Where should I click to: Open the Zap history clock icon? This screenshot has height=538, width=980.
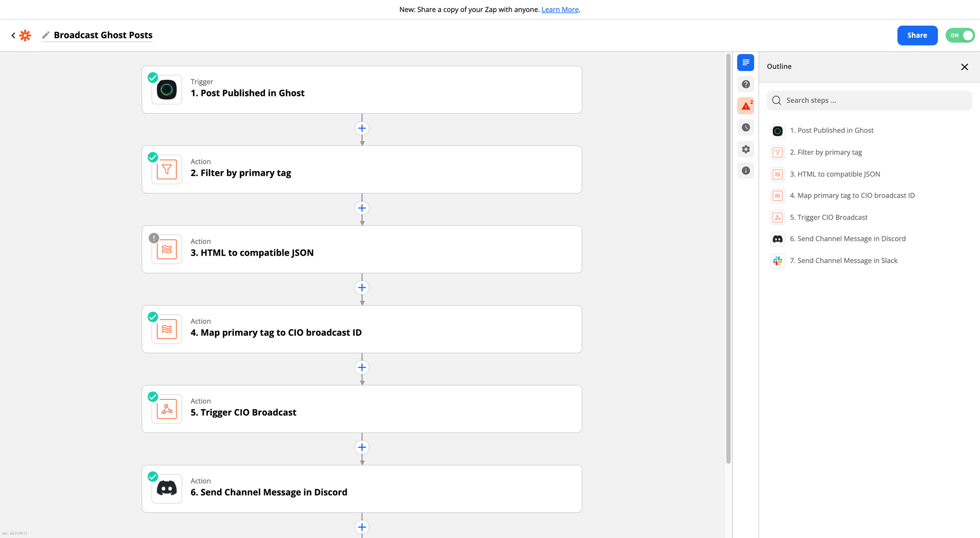point(745,127)
